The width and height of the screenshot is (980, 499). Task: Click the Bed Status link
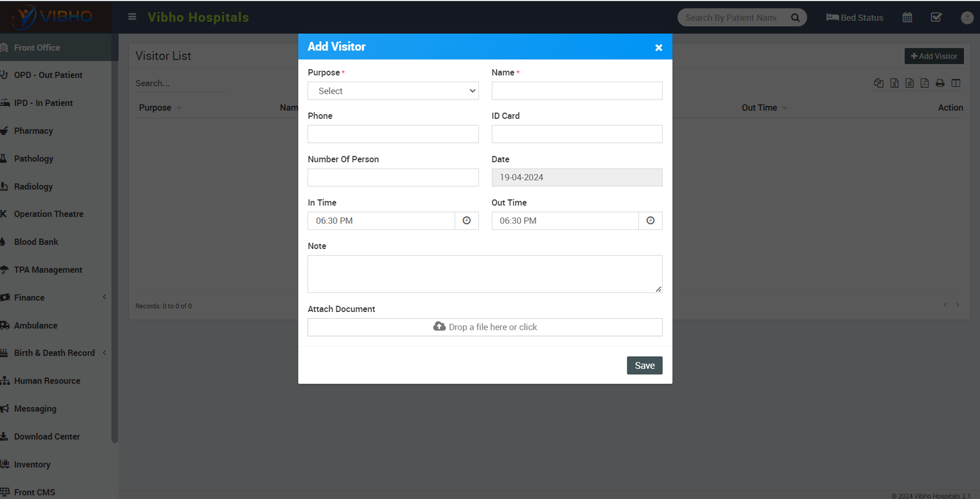(854, 18)
